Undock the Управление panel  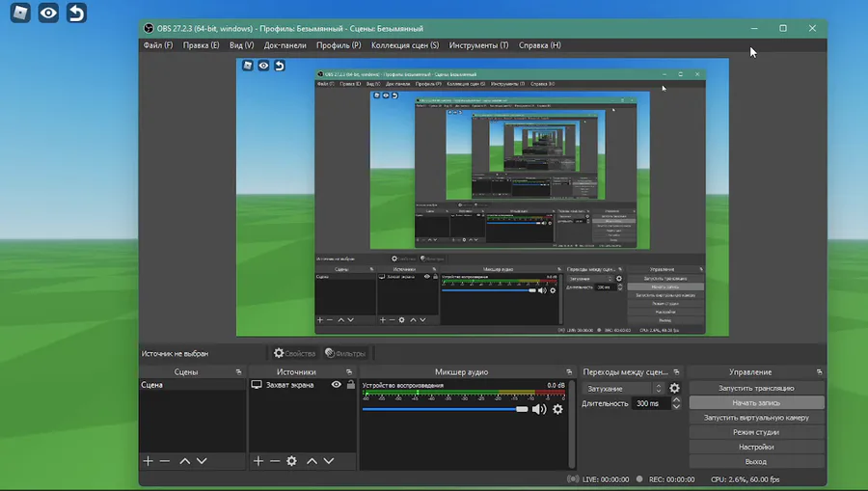tap(819, 372)
